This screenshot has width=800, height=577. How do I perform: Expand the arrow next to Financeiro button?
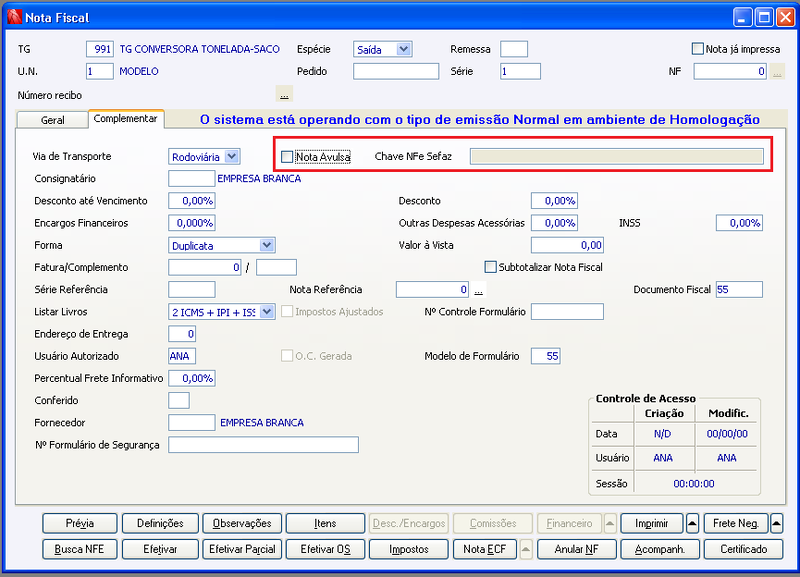tap(610, 523)
